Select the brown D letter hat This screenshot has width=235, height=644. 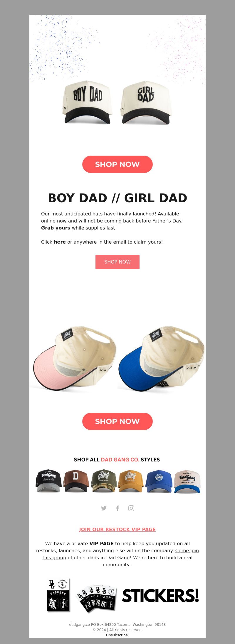tap(76, 481)
